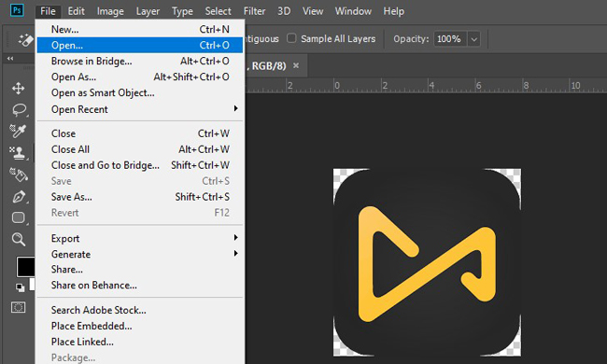Expand the Generate submenu
The image size is (607, 364).
pyautogui.click(x=140, y=254)
